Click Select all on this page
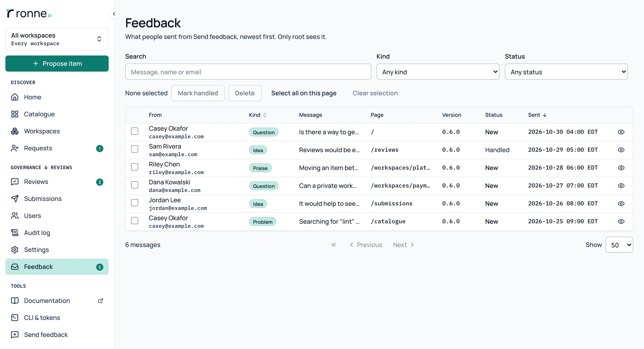This screenshot has height=349, width=644. [304, 93]
